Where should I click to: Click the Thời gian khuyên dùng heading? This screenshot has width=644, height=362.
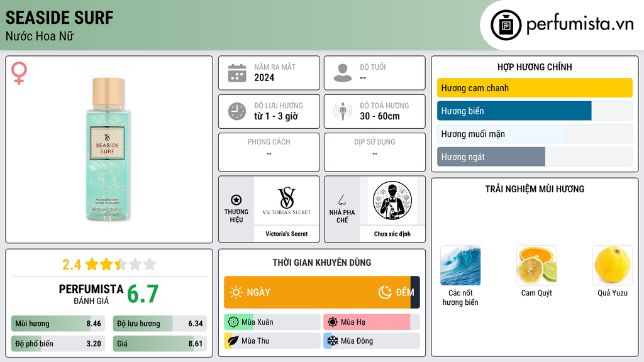322,262
